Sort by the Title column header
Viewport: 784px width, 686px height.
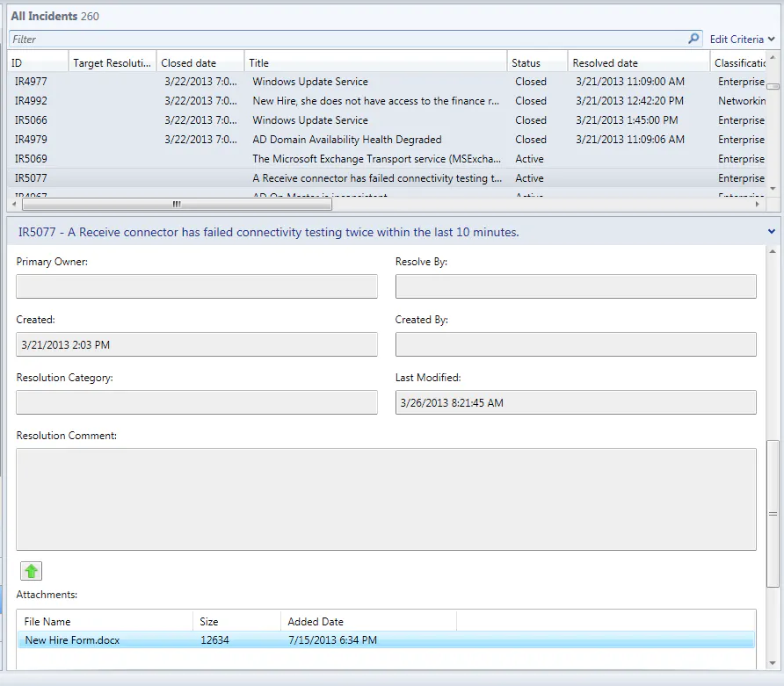[375, 63]
